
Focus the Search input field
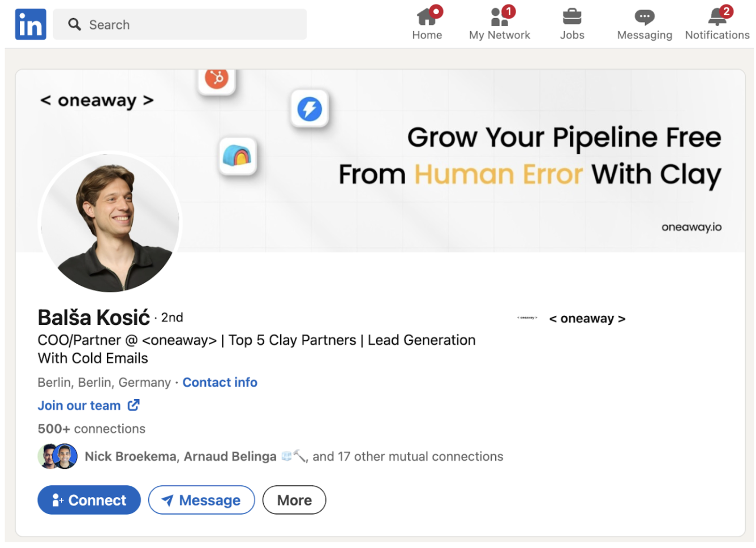click(180, 24)
